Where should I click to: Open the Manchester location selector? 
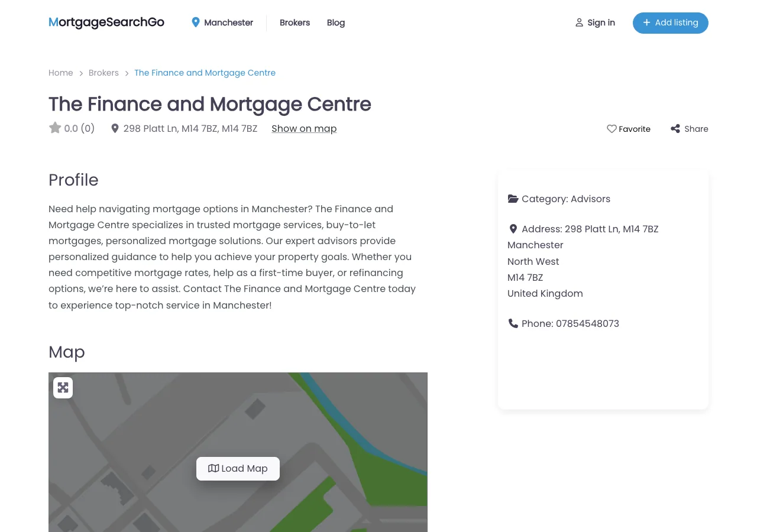coord(228,22)
